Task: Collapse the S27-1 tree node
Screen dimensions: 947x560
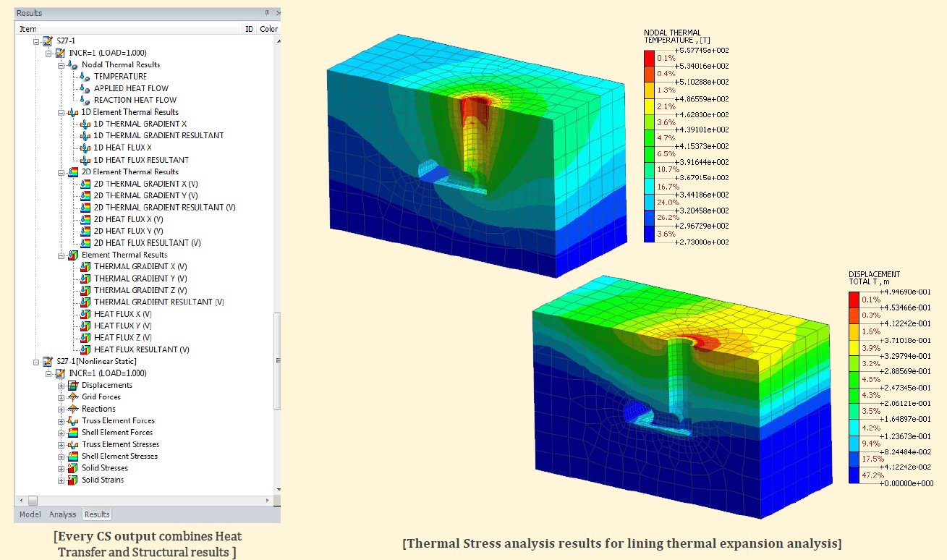Action: (x=37, y=41)
